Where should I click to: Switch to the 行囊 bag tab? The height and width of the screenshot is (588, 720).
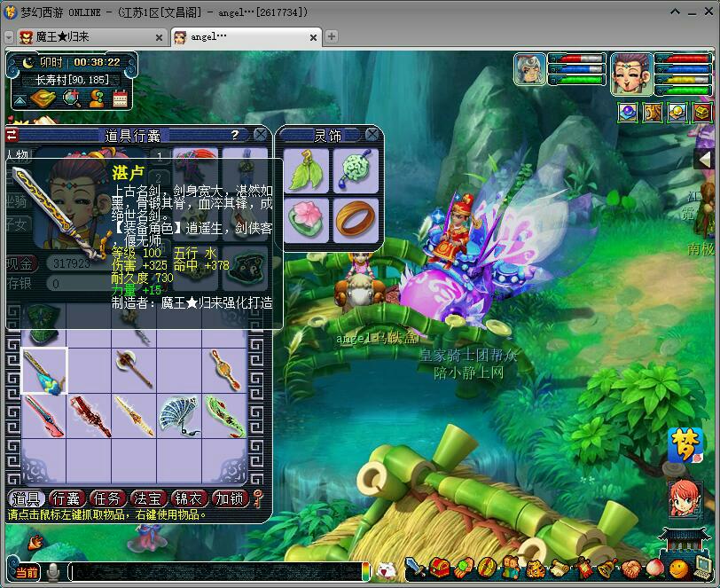click(67, 499)
